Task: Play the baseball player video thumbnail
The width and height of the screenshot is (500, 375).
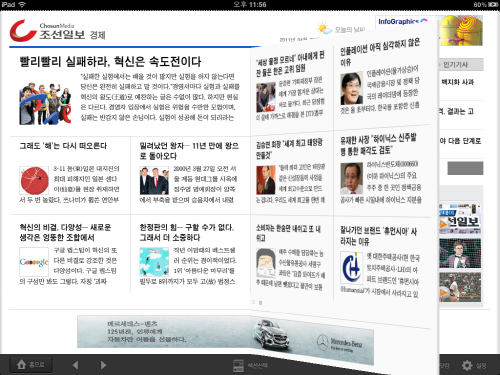Action: pos(460,287)
